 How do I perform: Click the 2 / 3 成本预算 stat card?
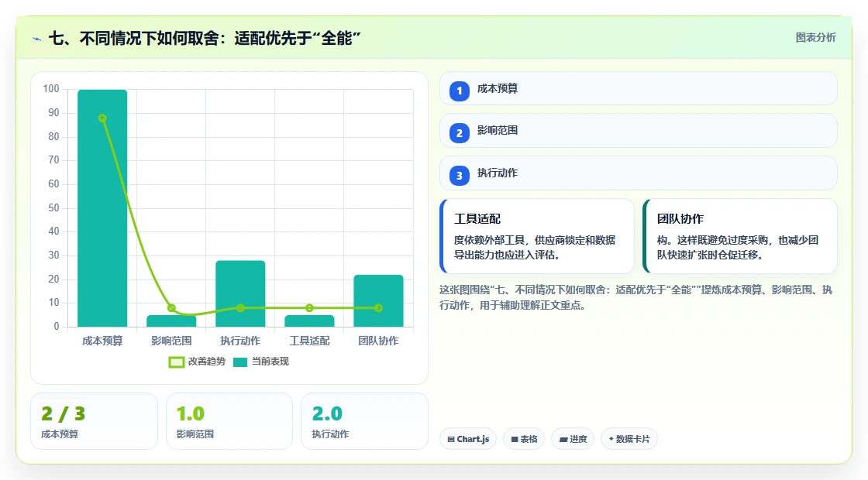(x=94, y=421)
